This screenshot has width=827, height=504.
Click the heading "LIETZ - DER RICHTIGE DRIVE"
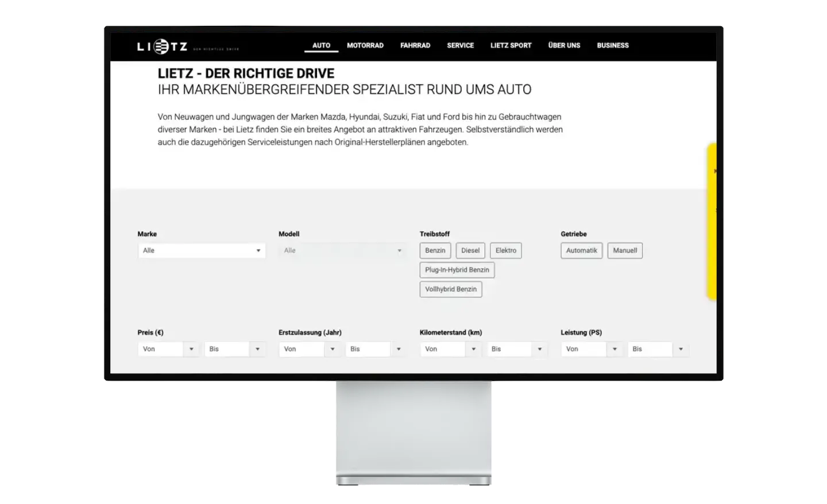click(246, 73)
